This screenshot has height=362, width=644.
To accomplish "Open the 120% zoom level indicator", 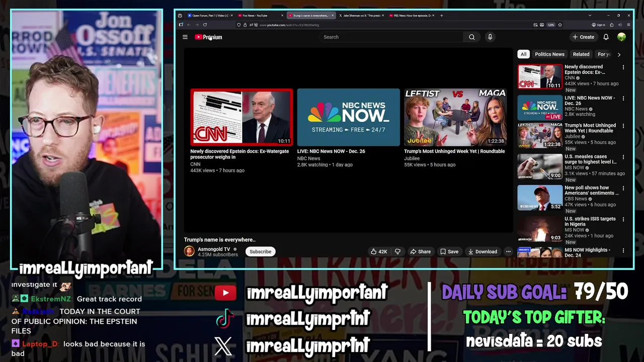I will click(550, 25).
